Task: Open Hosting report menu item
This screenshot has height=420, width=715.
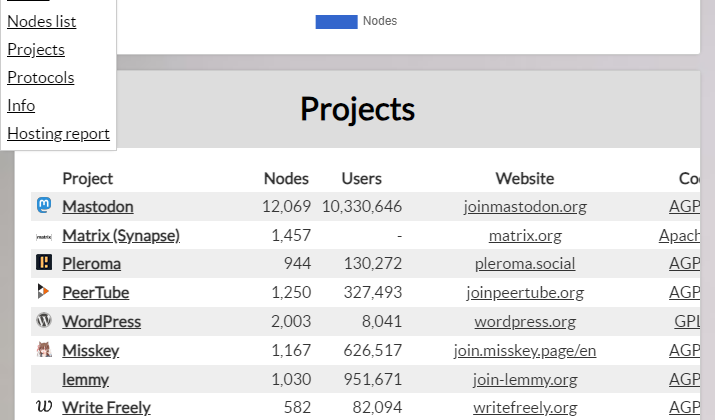Action: (x=58, y=134)
